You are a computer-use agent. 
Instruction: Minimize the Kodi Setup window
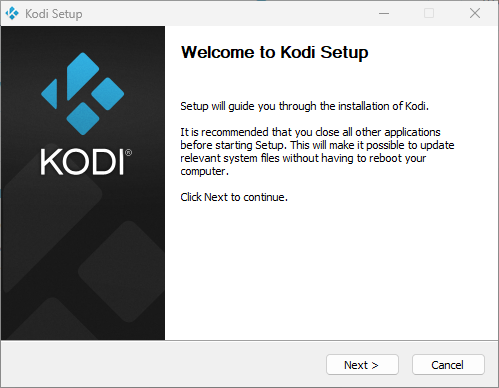[x=384, y=14]
